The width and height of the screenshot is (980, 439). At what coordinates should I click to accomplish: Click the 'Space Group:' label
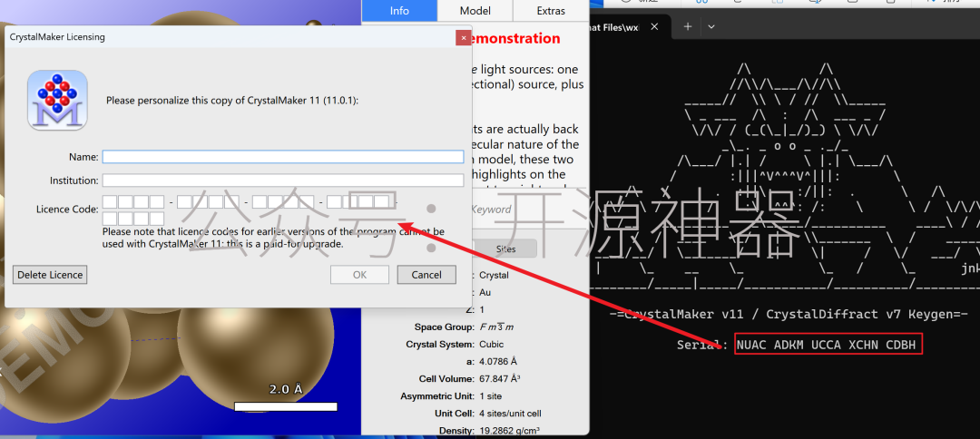pos(444,327)
